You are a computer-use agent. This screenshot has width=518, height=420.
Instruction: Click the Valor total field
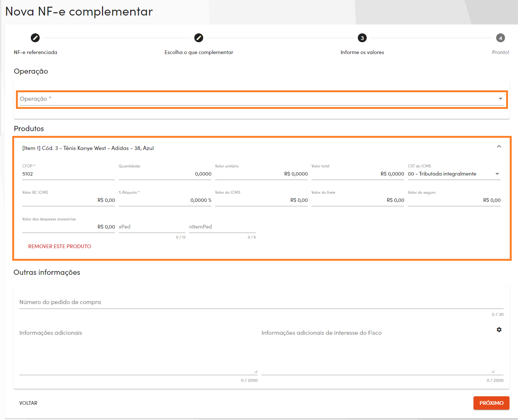pyautogui.click(x=358, y=174)
